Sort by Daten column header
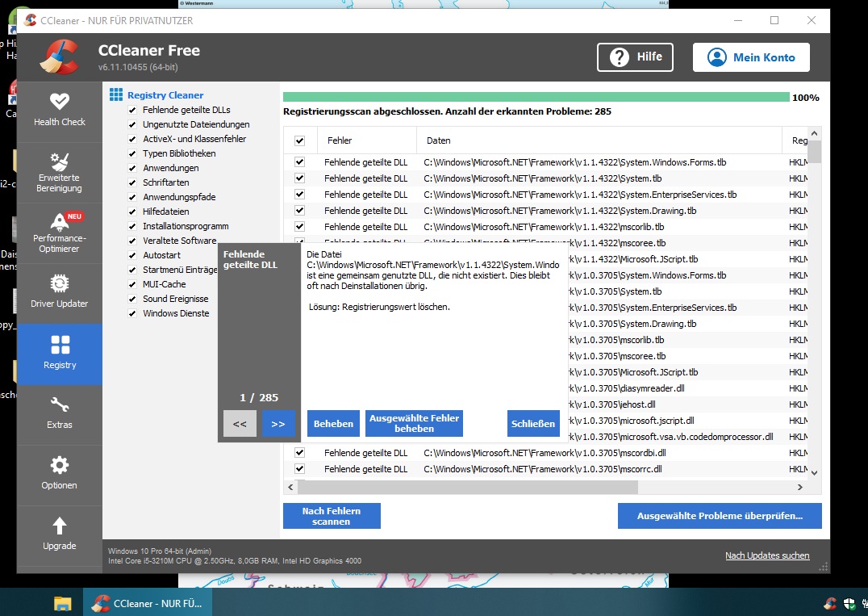 599,140
